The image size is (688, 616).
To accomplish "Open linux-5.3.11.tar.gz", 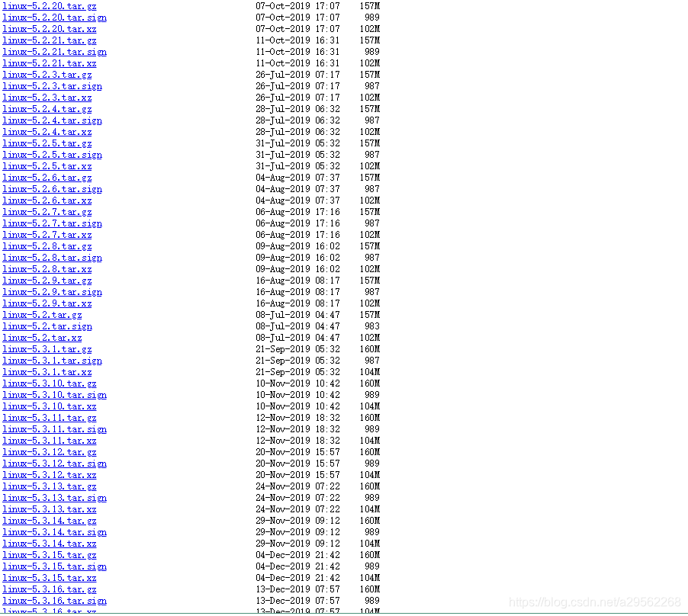I will 49,417.
